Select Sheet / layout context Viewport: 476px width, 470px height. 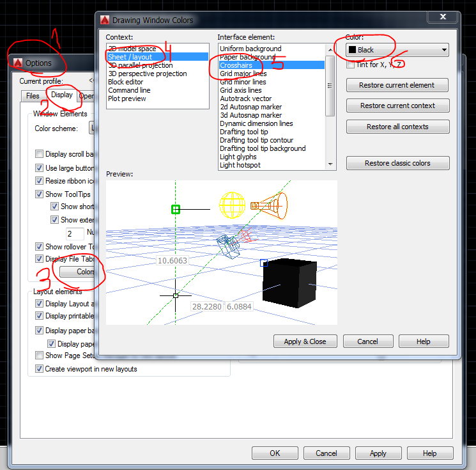click(x=158, y=57)
